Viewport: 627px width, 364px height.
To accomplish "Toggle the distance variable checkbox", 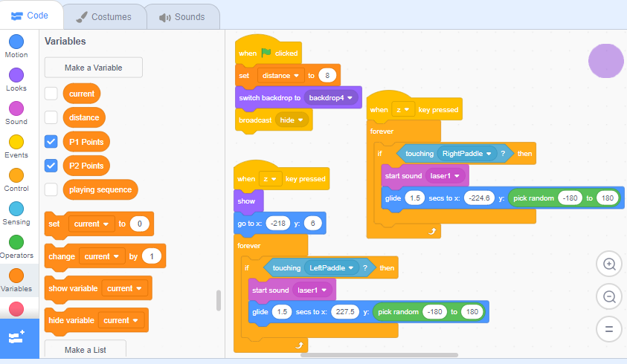I will coord(51,117).
